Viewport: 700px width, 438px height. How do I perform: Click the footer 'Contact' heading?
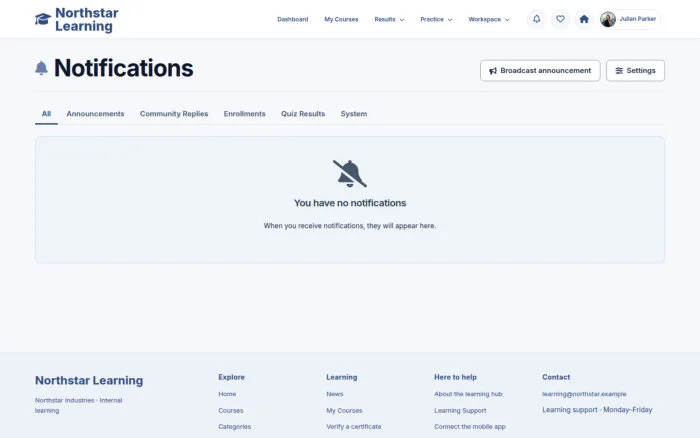coord(556,377)
